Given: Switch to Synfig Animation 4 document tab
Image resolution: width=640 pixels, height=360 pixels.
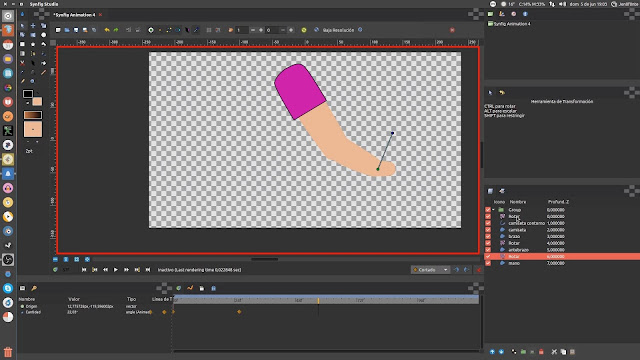Looking at the screenshot, I should pyautogui.click(x=75, y=15).
